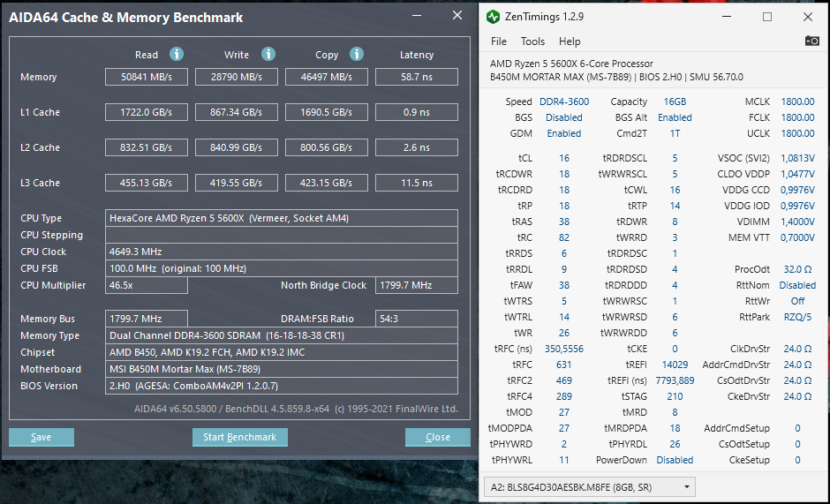830x504 pixels.
Task: Click the BIOS Version 2.H0 field
Action: click(282, 386)
